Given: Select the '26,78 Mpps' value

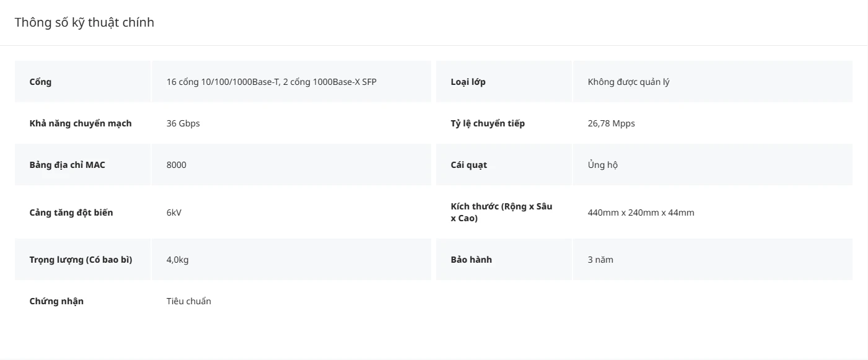Looking at the screenshot, I should click(612, 123).
